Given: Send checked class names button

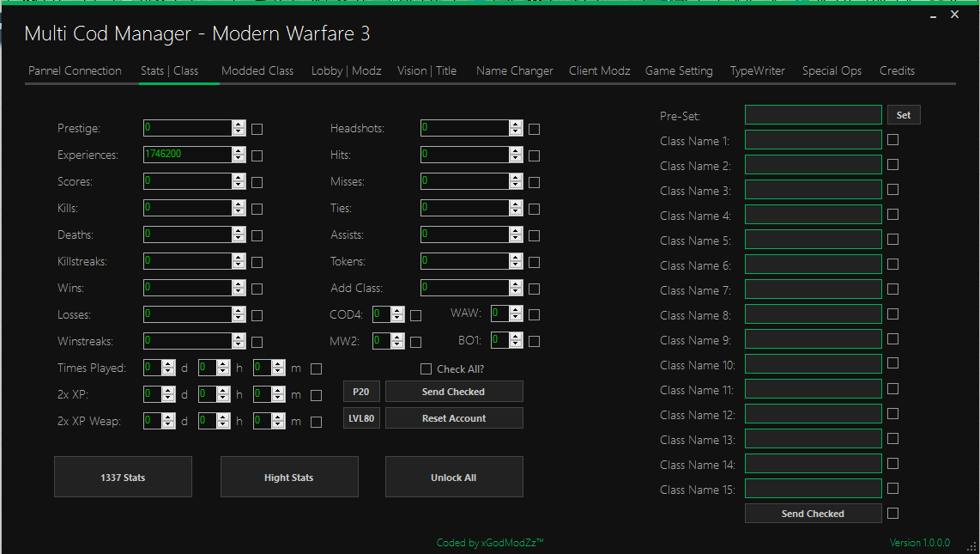Looking at the screenshot, I should pos(814,514).
